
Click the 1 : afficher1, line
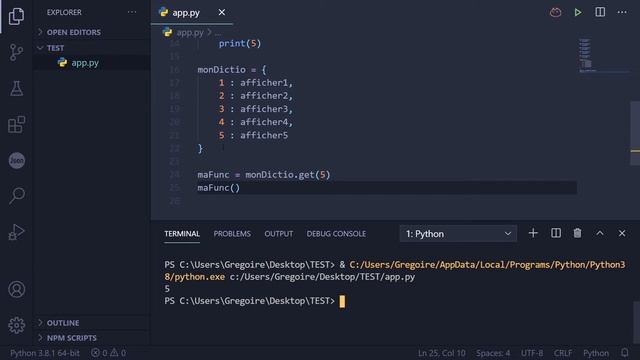pos(256,83)
